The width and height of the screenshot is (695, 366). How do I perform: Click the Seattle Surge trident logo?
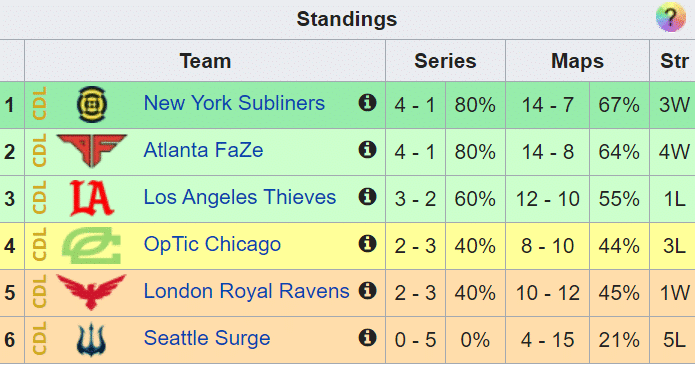[91, 339]
